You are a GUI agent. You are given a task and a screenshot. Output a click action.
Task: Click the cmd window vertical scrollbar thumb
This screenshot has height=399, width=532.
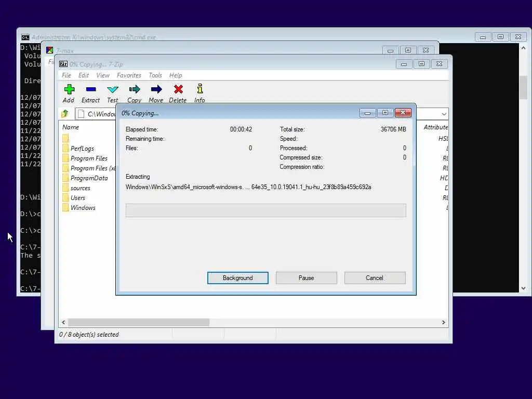pos(523,87)
